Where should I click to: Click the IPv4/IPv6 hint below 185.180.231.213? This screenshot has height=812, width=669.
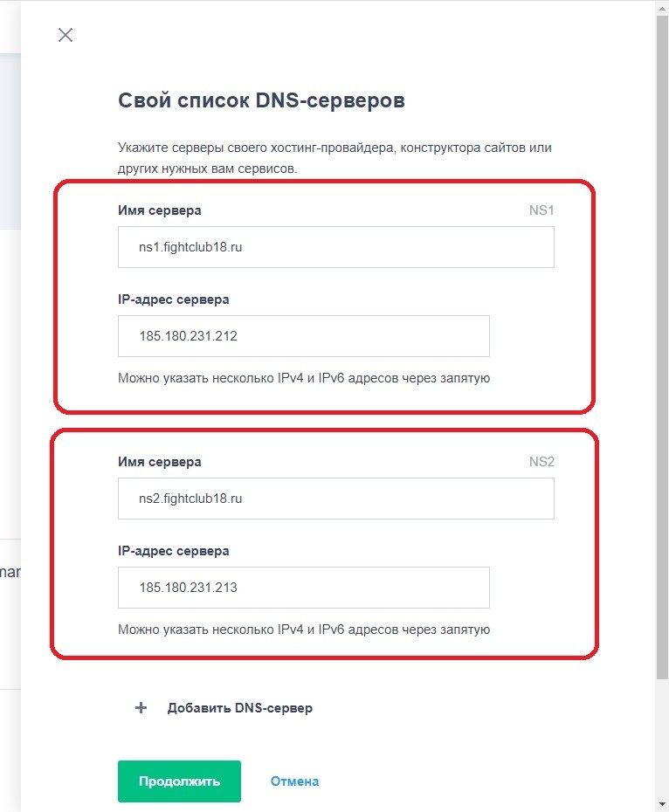coord(303,630)
